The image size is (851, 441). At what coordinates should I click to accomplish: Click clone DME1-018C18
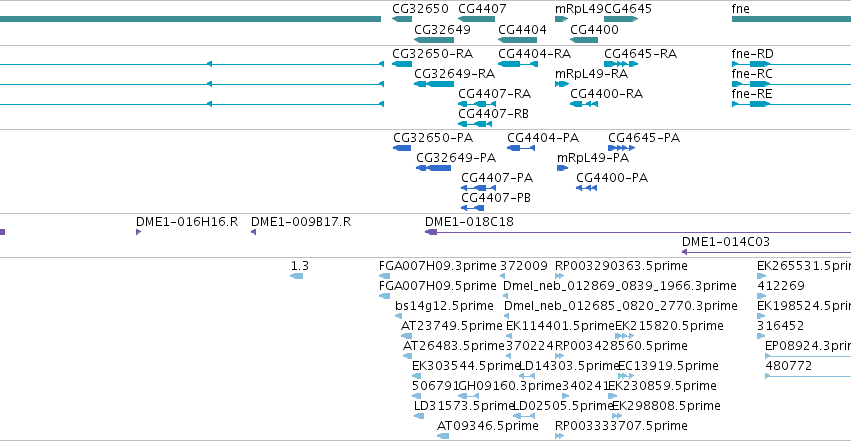point(638,232)
